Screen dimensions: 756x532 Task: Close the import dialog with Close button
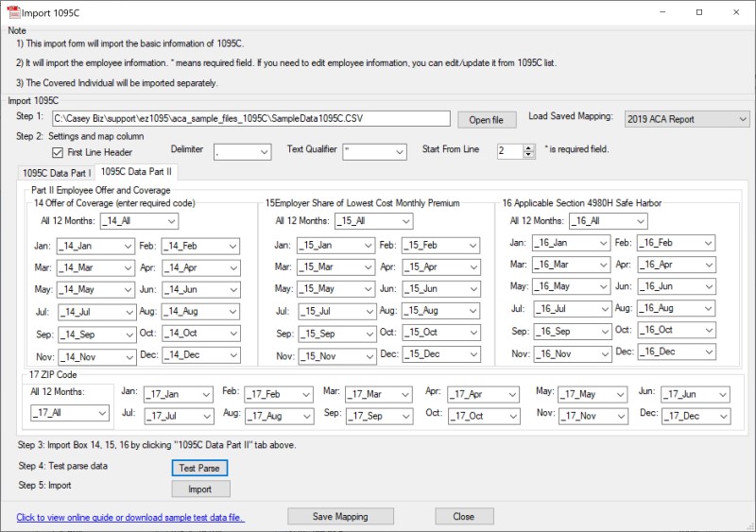[x=464, y=516]
